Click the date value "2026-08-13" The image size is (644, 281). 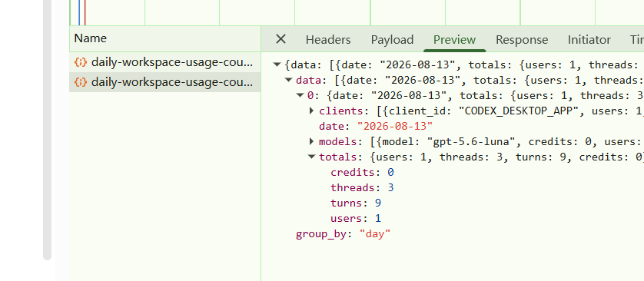coord(395,127)
